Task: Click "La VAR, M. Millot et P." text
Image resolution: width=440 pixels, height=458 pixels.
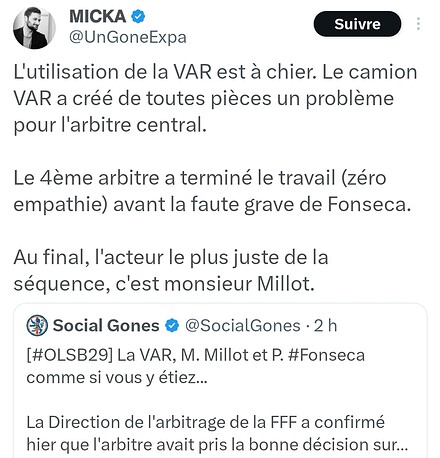Action: click(200, 355)
